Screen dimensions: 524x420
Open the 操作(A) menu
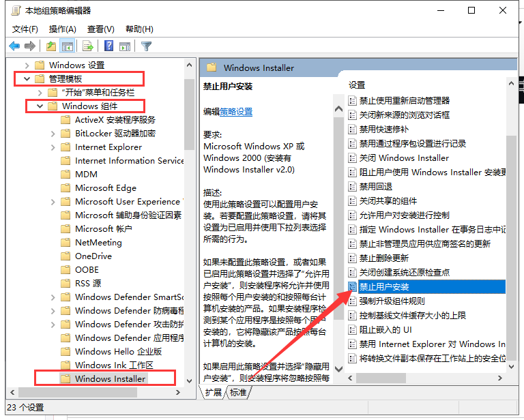[x=63, y=29]
